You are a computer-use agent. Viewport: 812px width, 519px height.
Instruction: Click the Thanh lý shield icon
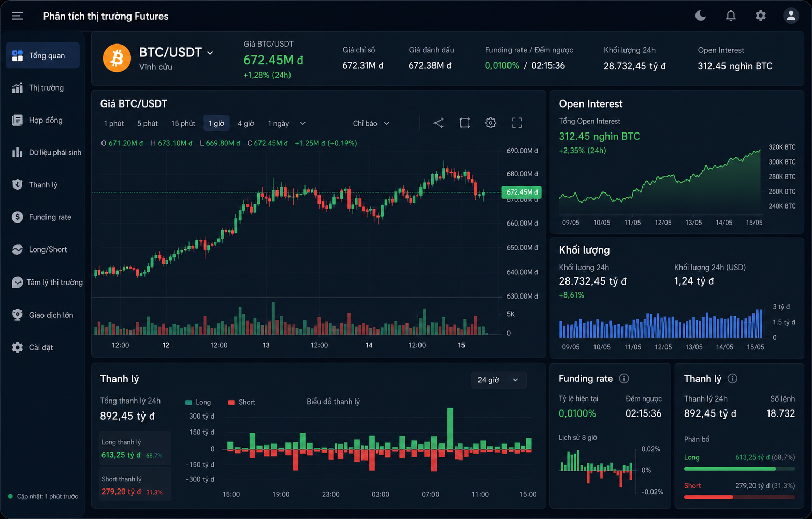[18, 185]
